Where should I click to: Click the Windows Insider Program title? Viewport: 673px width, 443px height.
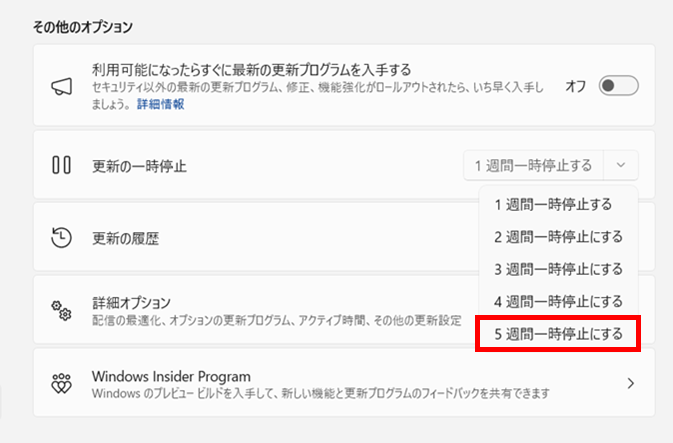pos(171,376)
